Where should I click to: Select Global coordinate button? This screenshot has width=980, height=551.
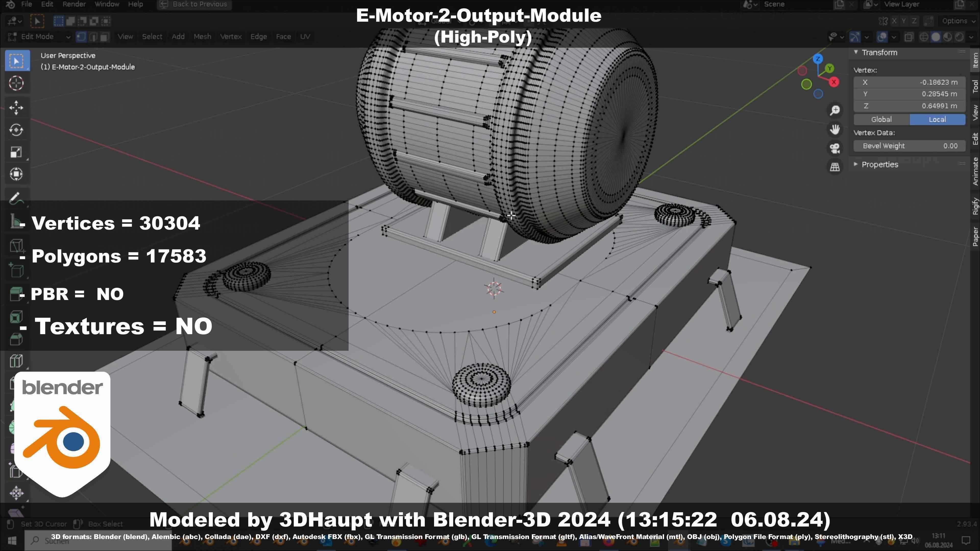(881, 120)
